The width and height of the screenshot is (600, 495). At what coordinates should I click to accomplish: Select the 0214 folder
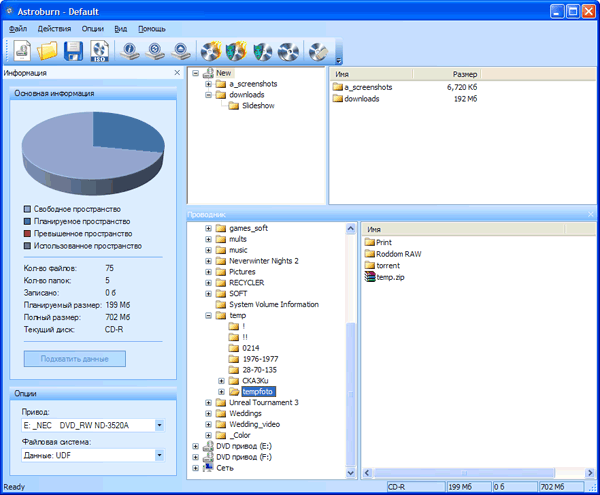point(251,348)
